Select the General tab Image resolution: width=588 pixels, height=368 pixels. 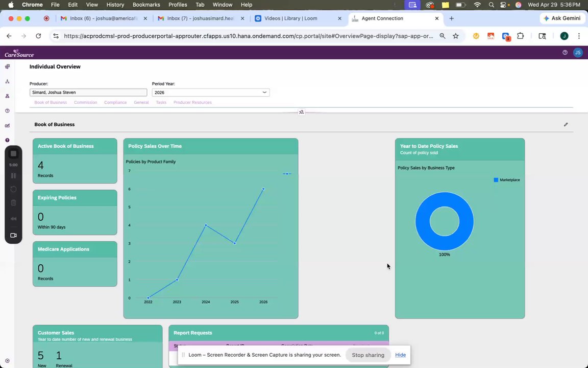coord(141,102)
